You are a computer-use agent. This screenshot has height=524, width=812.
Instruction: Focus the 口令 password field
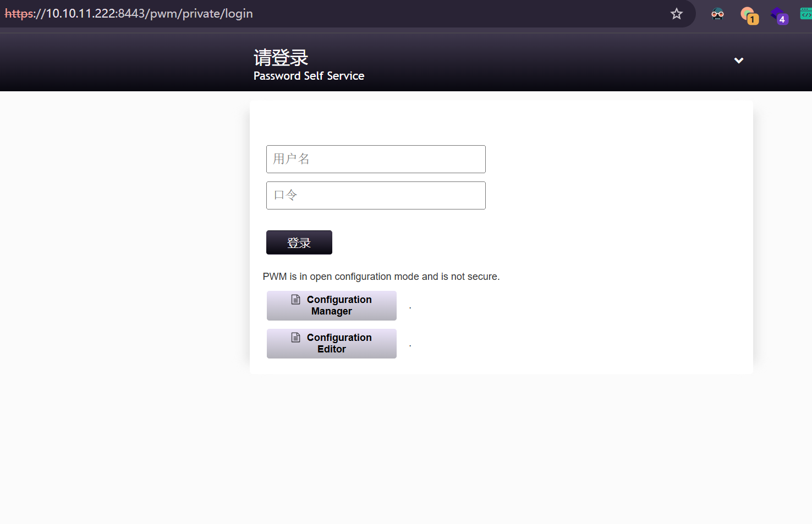(376, 196)
